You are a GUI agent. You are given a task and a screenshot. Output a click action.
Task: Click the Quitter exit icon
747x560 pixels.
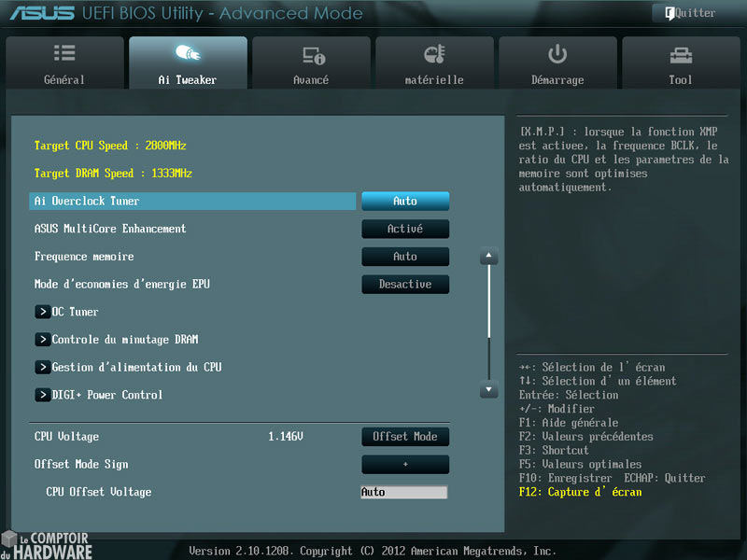[x=670, y=13]
